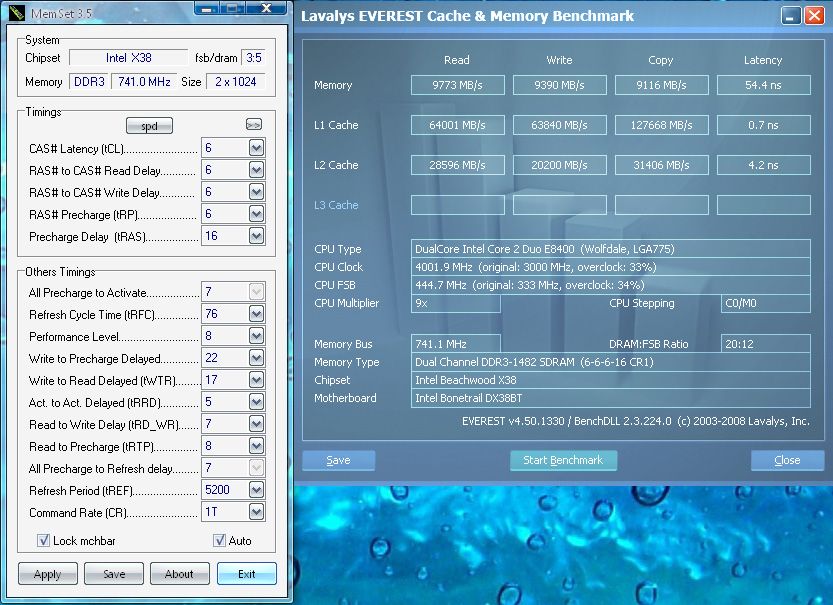Screen dimensions: 833x605
Task: Click Memory Read value 9773 MB/s
Action: (457, 85)
